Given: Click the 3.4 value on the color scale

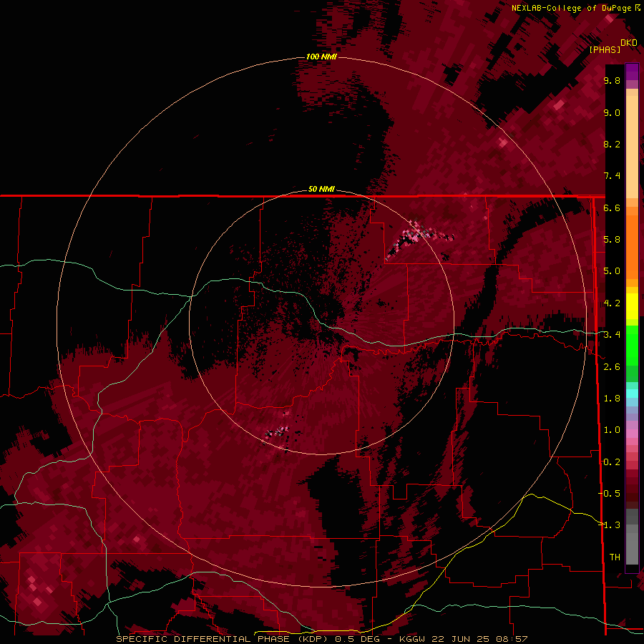Looking at the screenshot, I should pyautogui.click(x=612, y=335).
